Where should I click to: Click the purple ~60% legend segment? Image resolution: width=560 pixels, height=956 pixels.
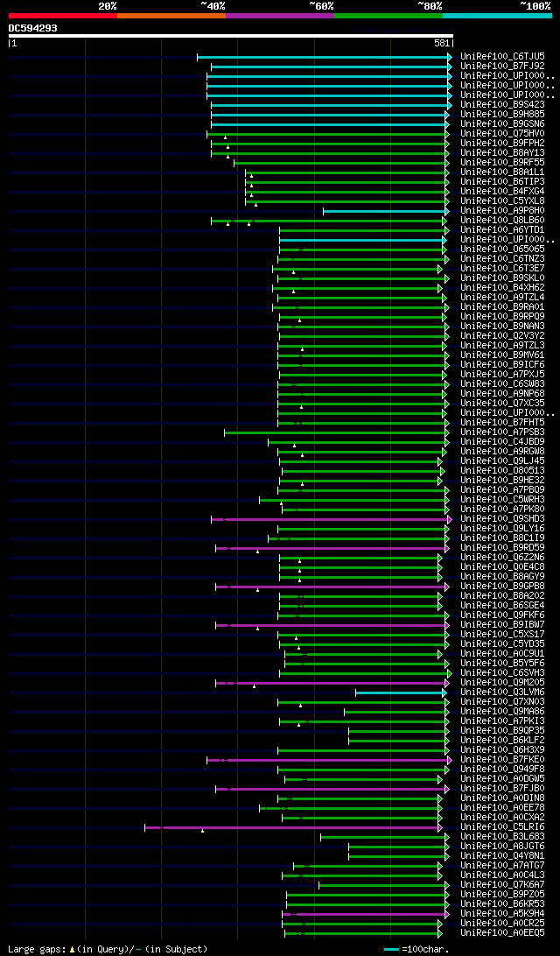tap(280, 15)
